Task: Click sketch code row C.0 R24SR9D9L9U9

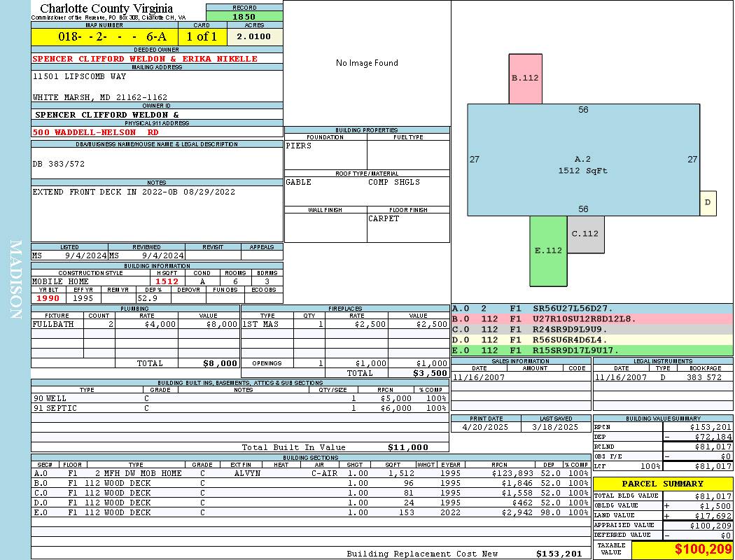Action: pyautogui.click(x=592, y=330)
